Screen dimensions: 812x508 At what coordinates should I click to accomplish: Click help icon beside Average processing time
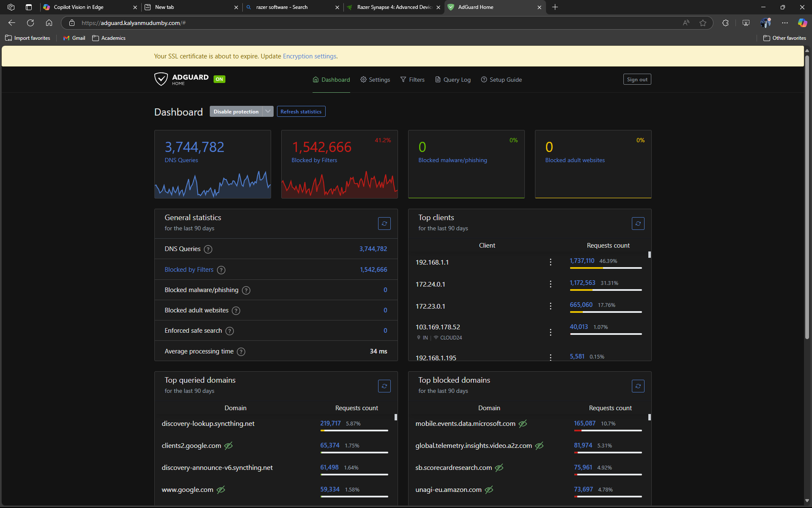[x=241, y=352]
